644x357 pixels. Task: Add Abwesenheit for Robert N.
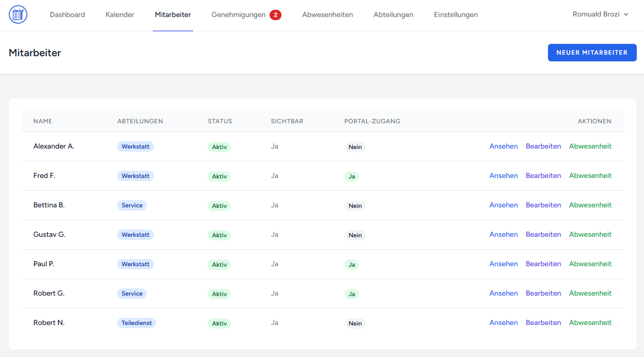[x=590, y=322]
